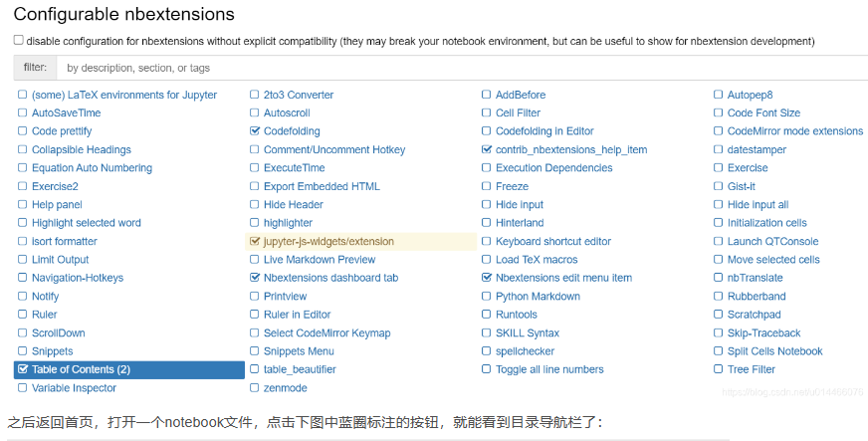Select the Python Markdown extension
The image size is (868, 441).
(x=538, y=297)
